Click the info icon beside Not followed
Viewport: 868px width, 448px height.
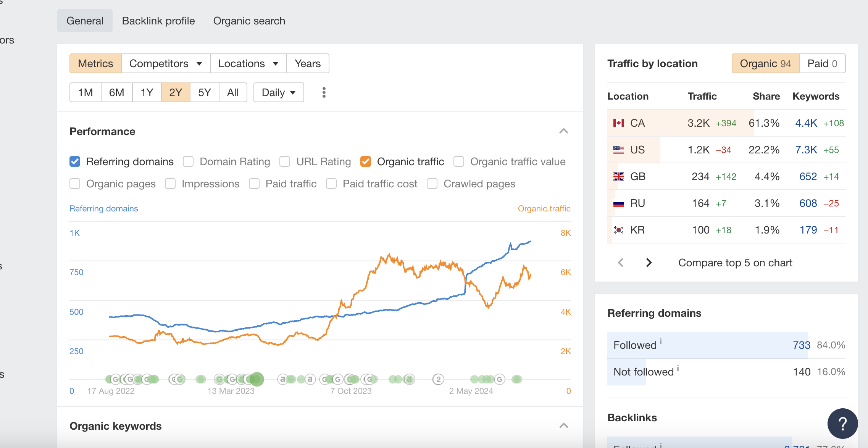pos(678,368)
